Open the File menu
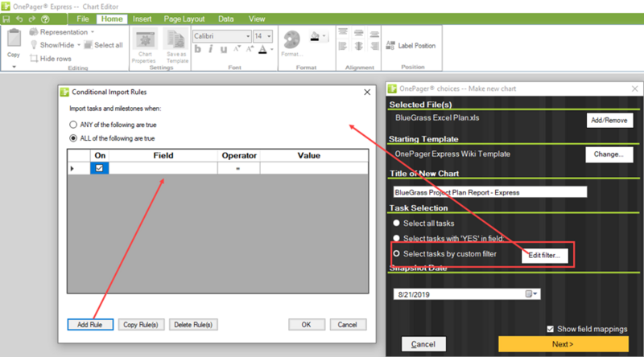The width and height of the screenshot is (644, 357). point(83,18)
